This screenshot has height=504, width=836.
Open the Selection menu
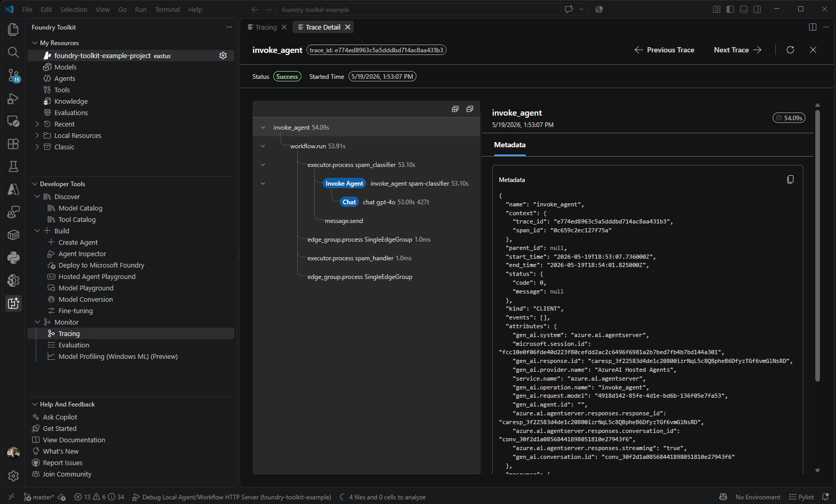[74, 9]
